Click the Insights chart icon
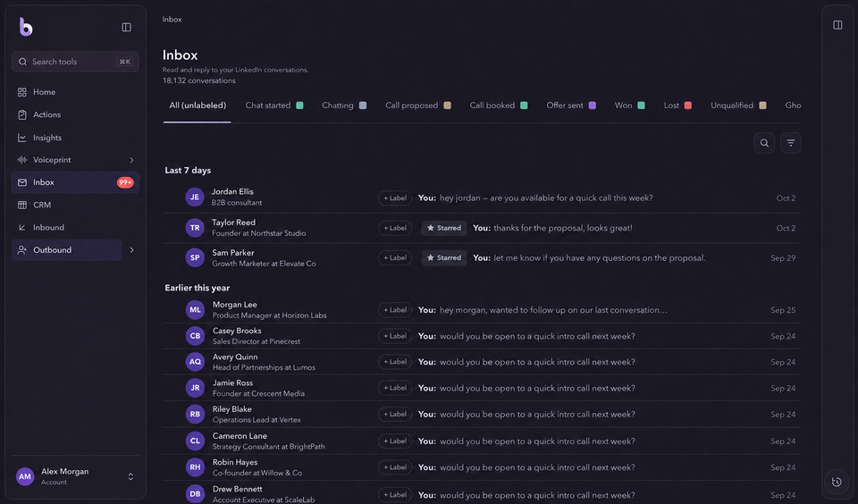The image size is (858, 504). point(21,138)
